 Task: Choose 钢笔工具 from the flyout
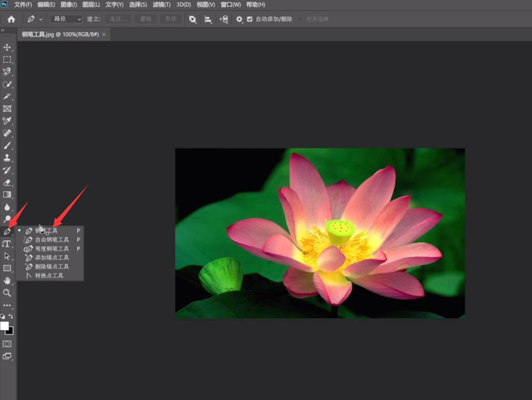49,231
